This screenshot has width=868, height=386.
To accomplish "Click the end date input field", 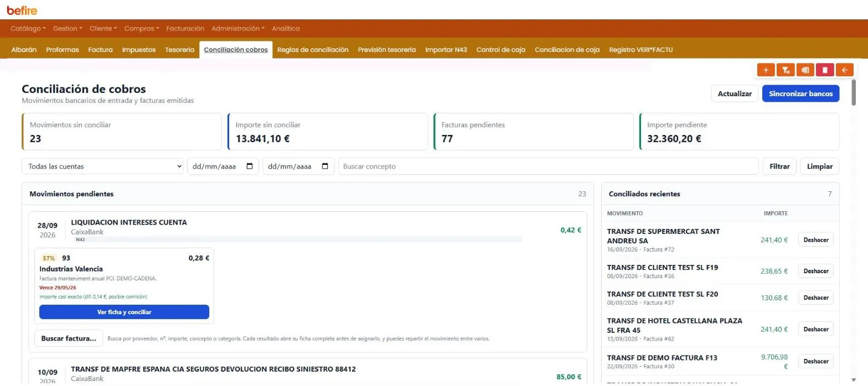I will tap(298, 166).
